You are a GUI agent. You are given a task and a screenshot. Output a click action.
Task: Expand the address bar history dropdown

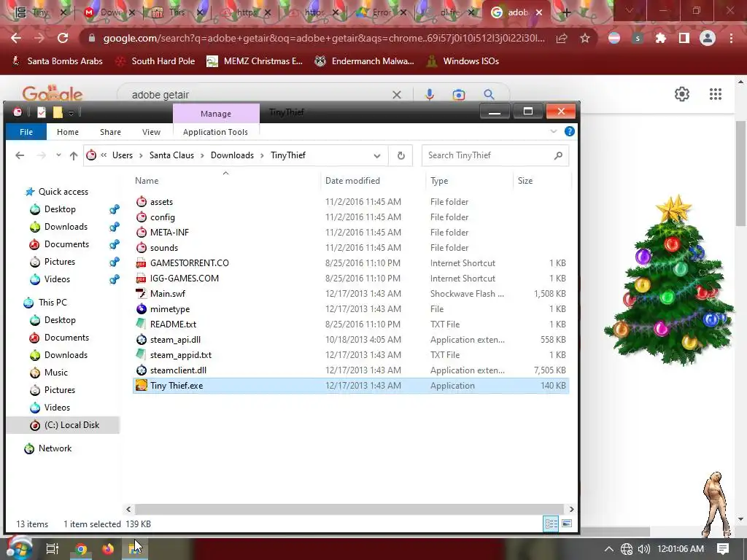point(377,156)
